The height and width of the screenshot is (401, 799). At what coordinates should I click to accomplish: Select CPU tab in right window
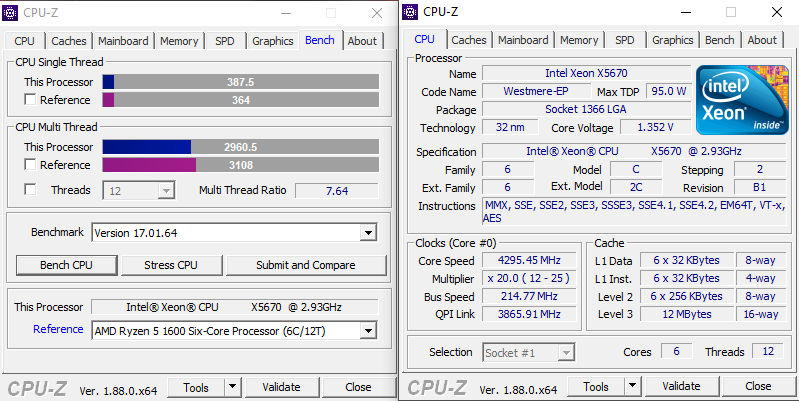(424, 39)
